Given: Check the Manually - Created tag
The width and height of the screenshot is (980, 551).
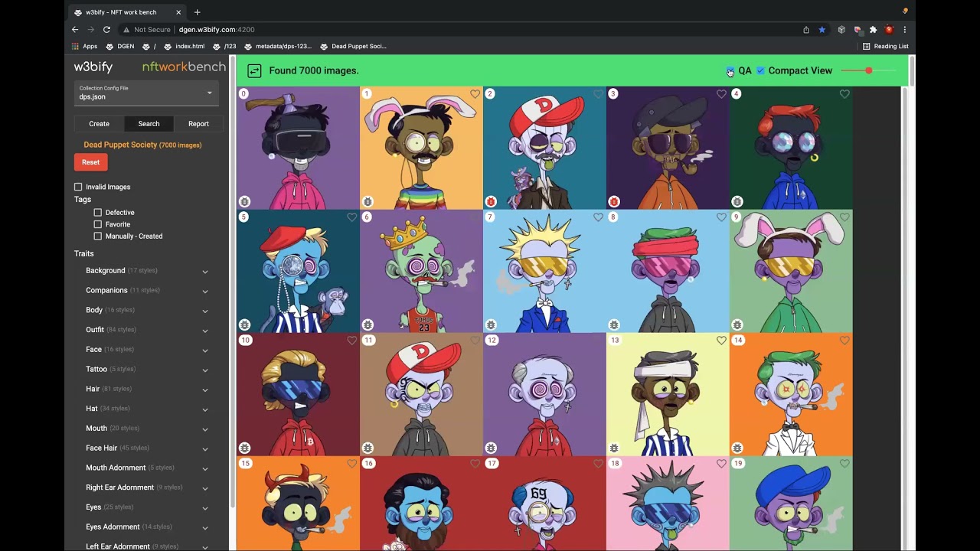Looking at the screenshot, I should (98, 236).
